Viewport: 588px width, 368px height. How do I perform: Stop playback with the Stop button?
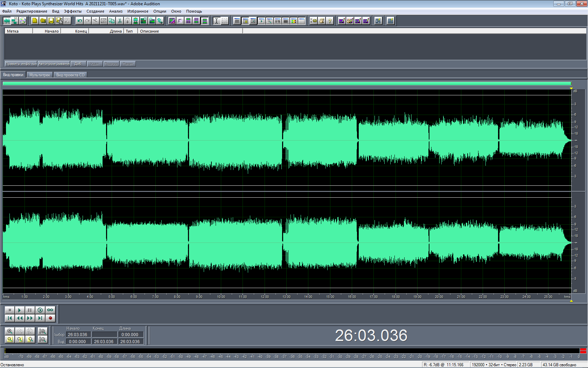10,310
